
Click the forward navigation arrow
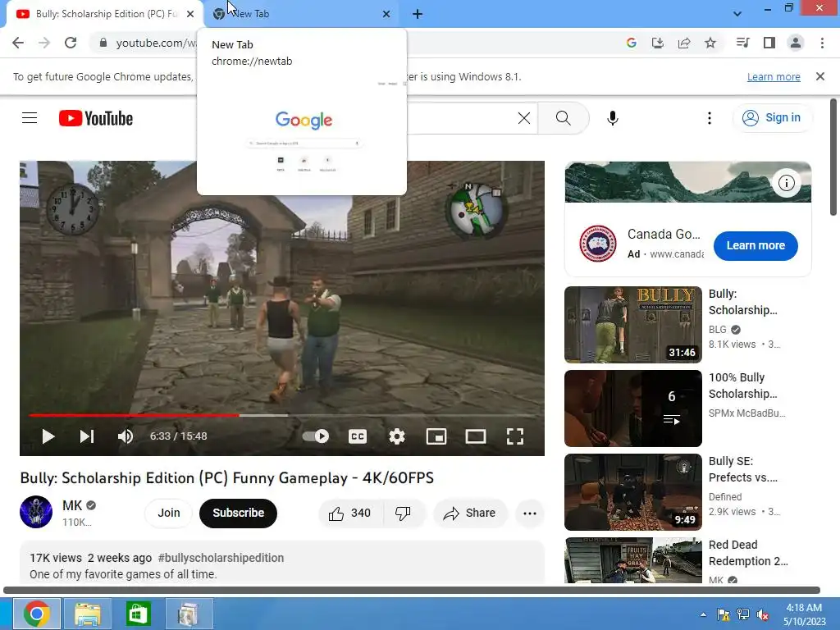44,43
